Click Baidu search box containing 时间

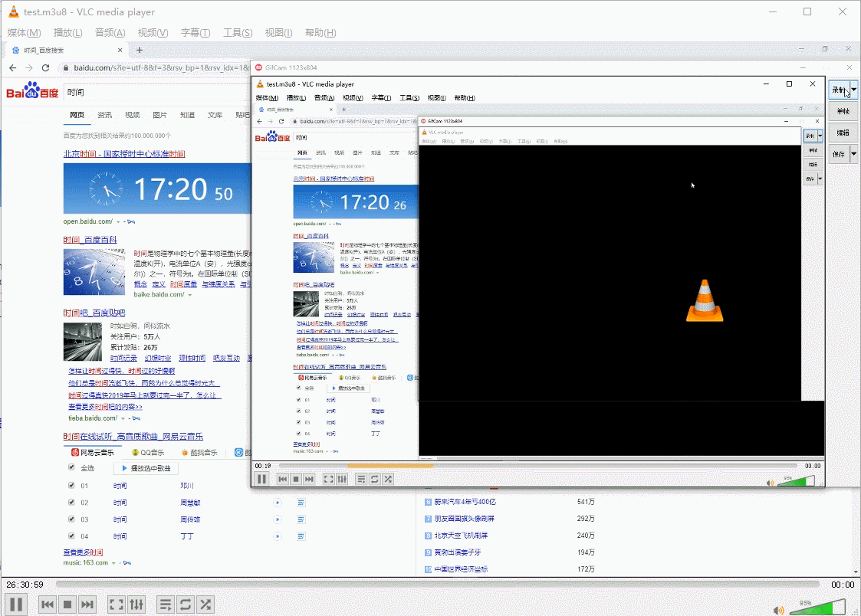coord(157,93)
